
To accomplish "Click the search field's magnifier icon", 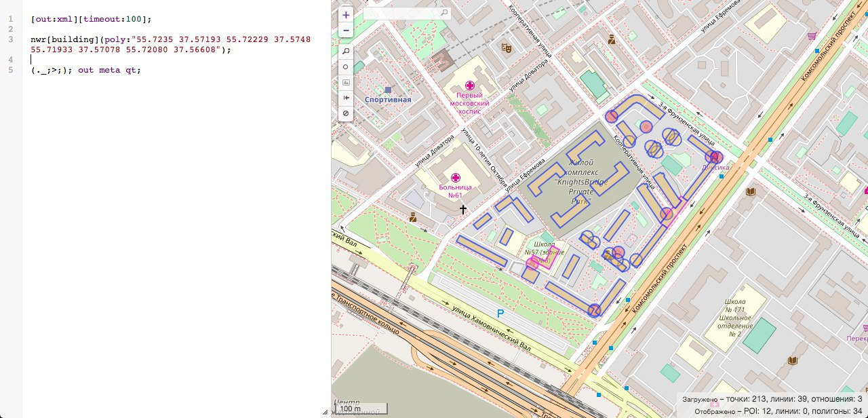I will pyautogui.click(x=445, y=13).
